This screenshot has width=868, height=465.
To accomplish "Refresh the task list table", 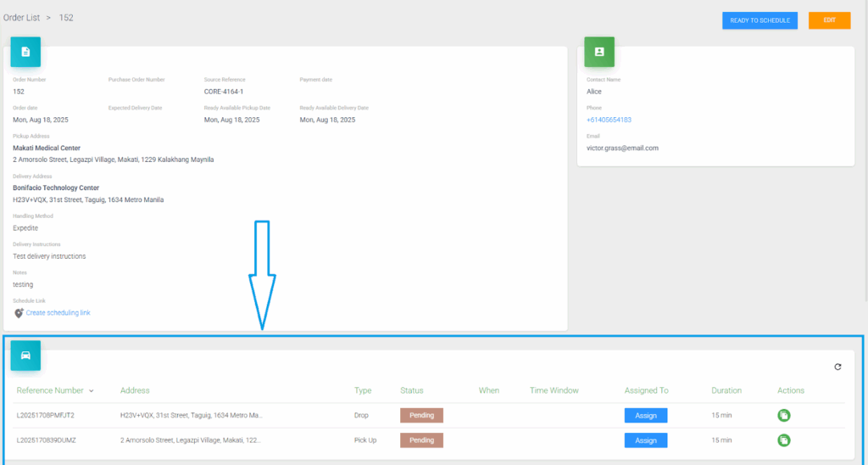I will (x=837, y=367).
